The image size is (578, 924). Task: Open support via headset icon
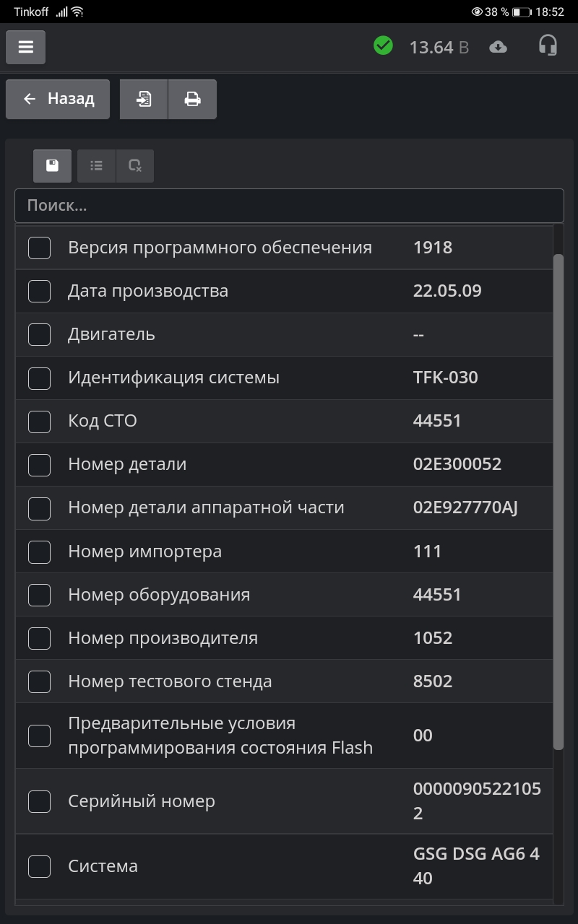[x=548, y=46]
